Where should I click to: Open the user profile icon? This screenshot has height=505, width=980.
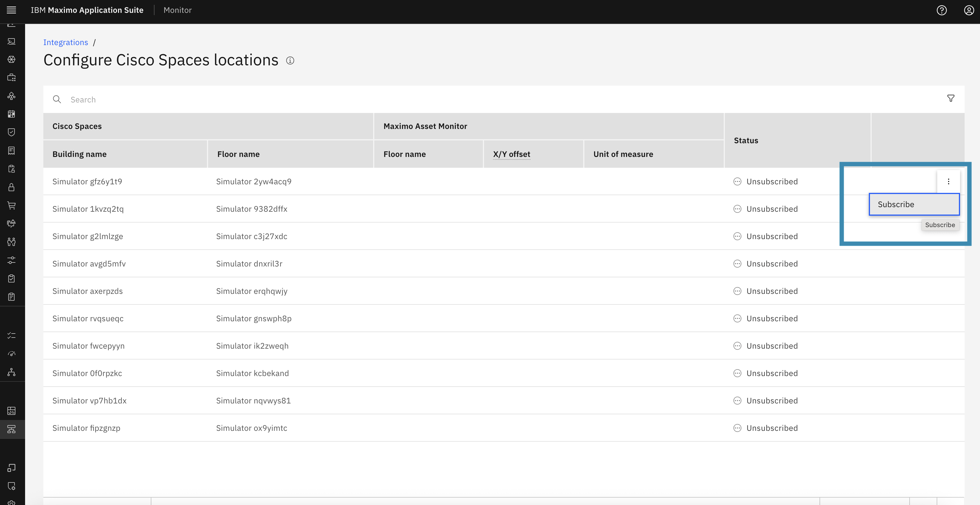[969, 10]
